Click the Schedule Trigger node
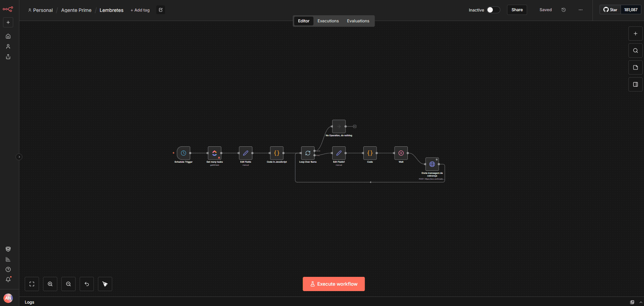The image size is (644, 306). (183, 153)
